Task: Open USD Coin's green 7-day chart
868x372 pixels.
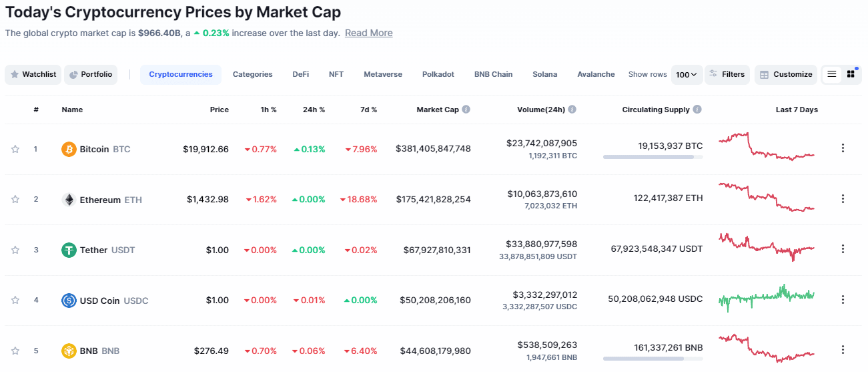Action: [x=767, y=298]
